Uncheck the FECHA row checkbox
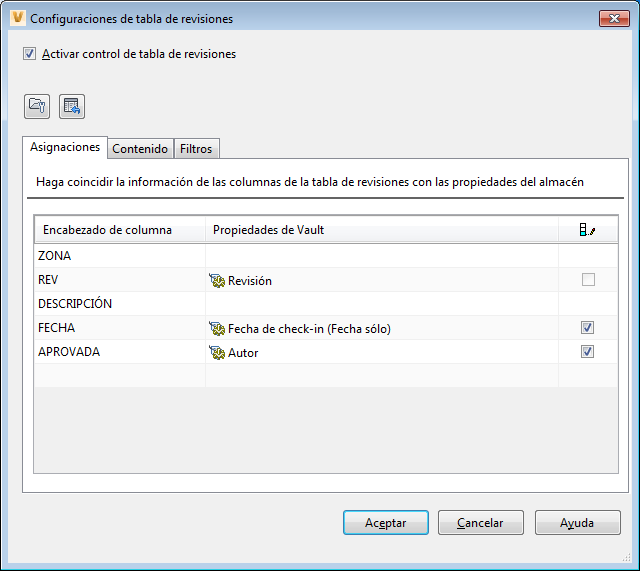Viewport: 640px width, 571px height. point(588,328)
